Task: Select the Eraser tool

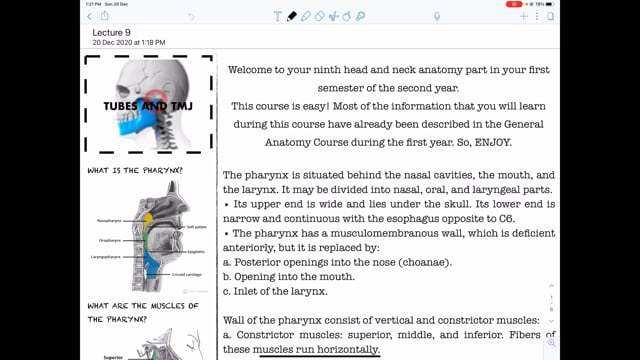Action: (320, 16)
